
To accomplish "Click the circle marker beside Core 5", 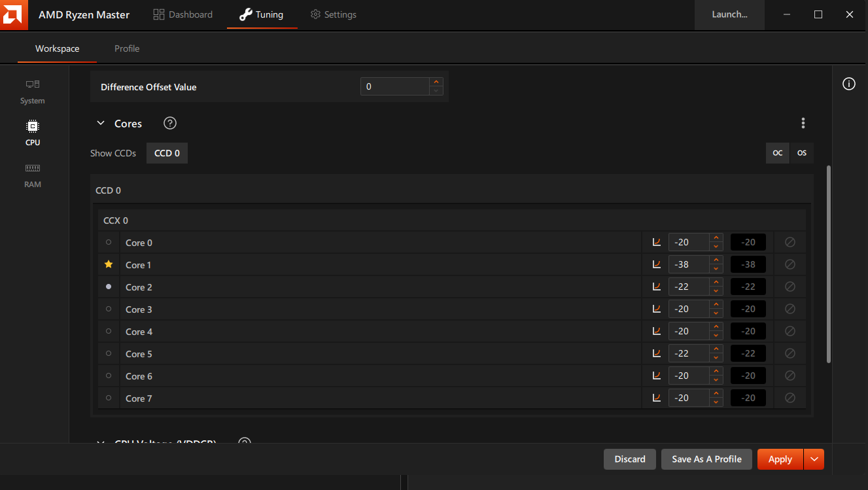I will pos(109,353).
